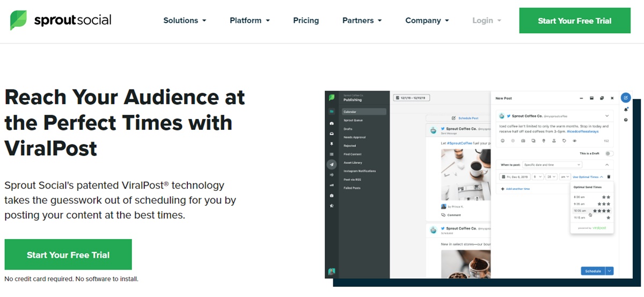Expand the Company navigation menu
This screenshot has width=644, height=297.
[x=427, y=20]
